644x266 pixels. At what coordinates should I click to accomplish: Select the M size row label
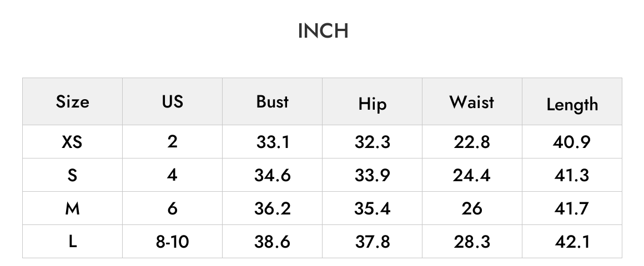pos(72,208)
